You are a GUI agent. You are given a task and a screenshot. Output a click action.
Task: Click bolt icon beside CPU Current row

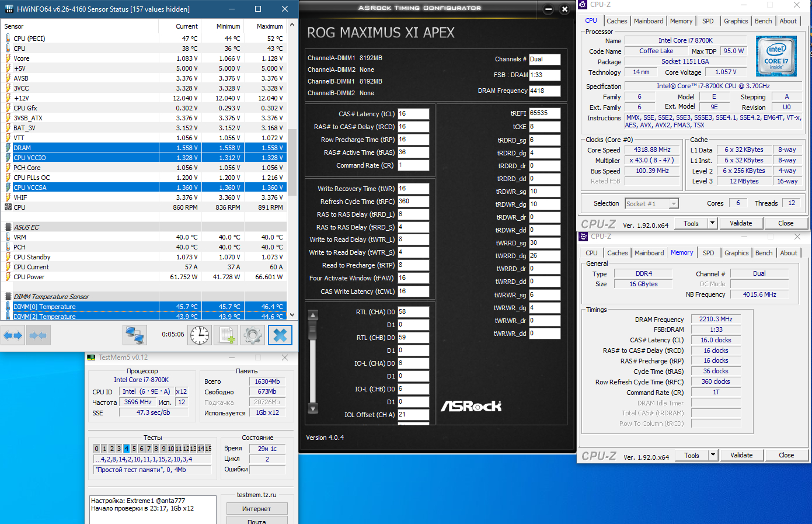coord(8,267)
